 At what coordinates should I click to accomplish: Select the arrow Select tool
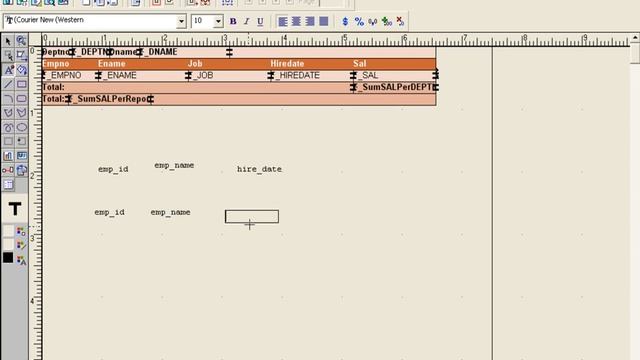(8, 41)
